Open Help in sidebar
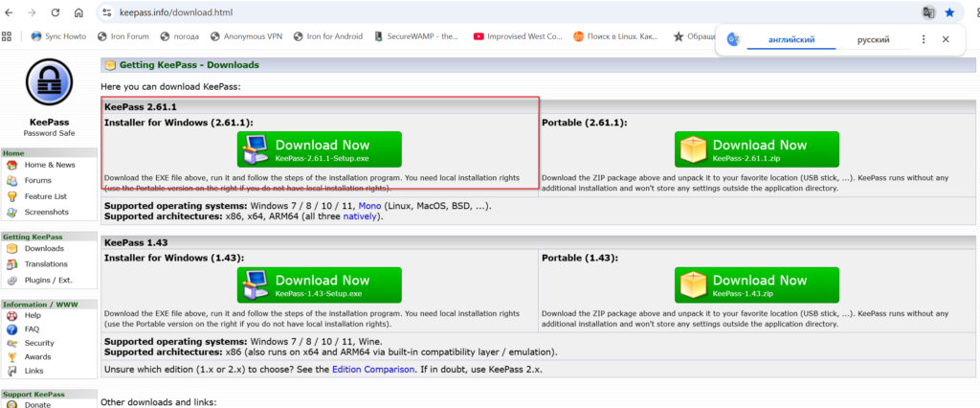 [x=33, y=315]
